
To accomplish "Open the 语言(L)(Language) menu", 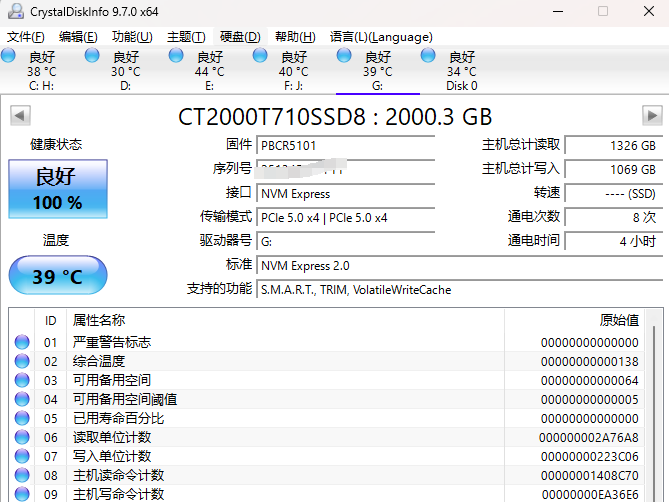I will tap(381, 37).
